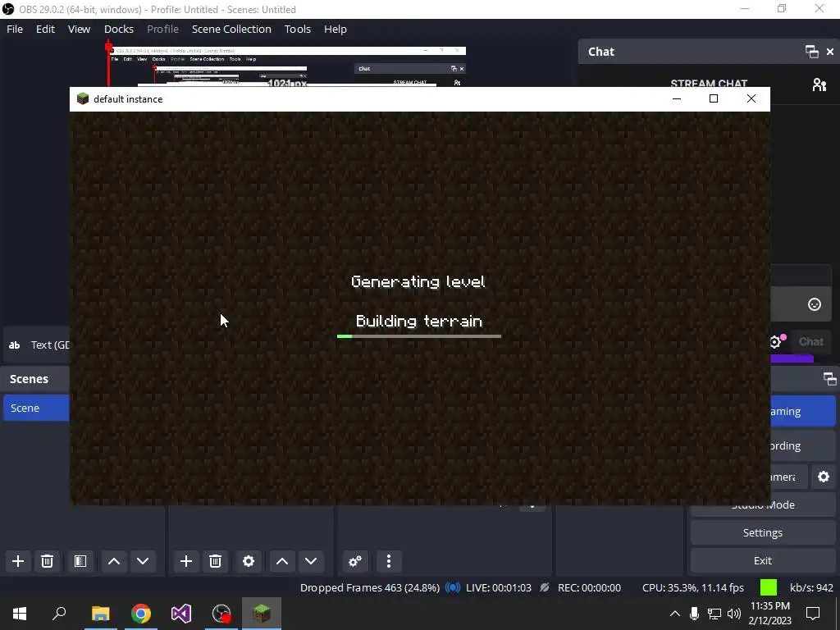Click the recording status icon
Image resolution: width=840 pixels, height=630 pixels.
click(545, 587)
